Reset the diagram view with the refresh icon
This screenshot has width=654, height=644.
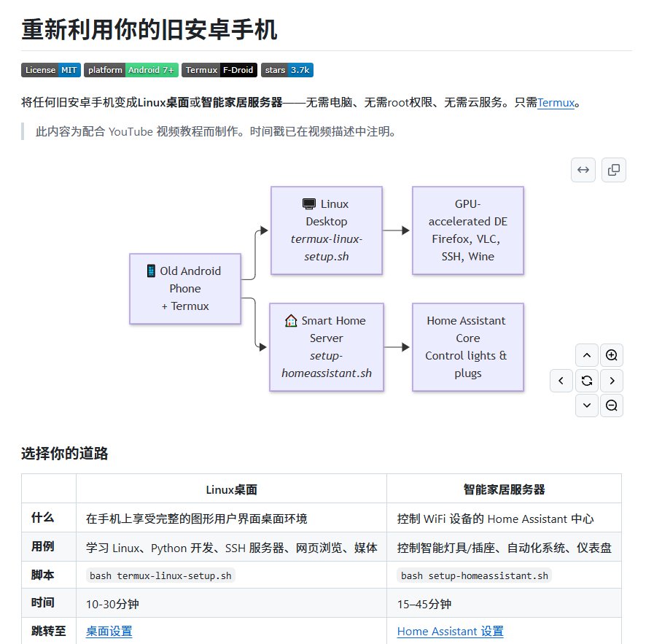coord(587,381)
